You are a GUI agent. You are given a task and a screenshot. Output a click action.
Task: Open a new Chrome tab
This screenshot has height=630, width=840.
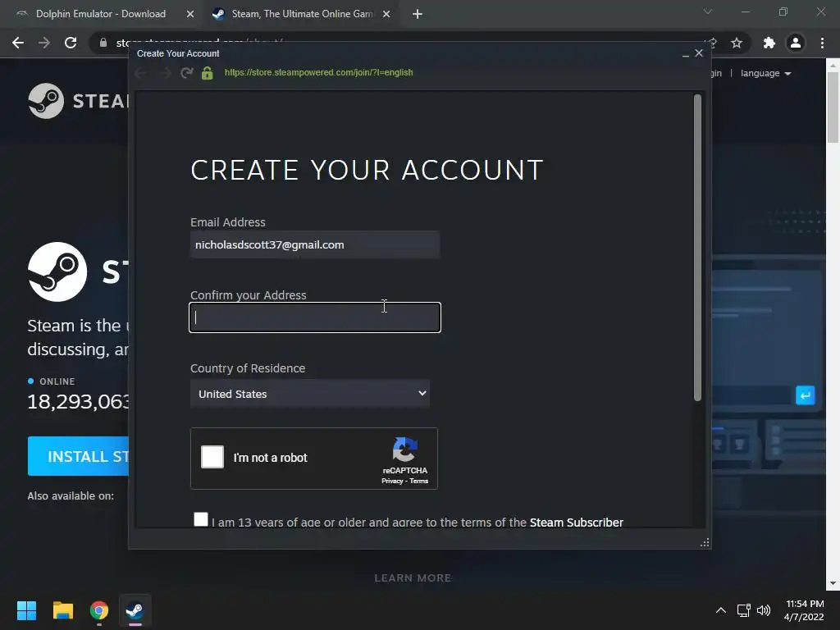(x=418, y=14)
